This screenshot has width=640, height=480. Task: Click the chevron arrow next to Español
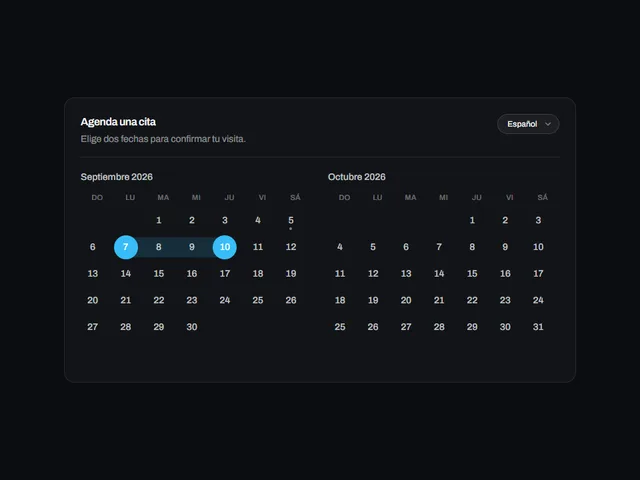click(x=548, y=124)
